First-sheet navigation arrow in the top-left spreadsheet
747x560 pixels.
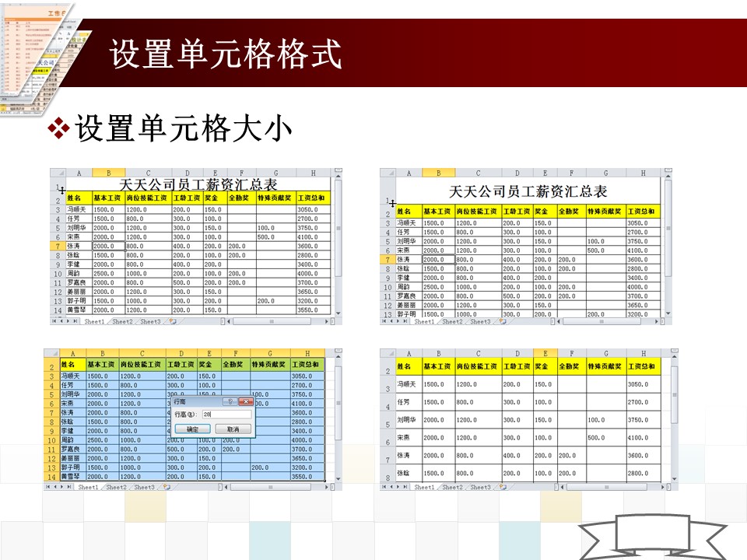[x=54, y=321]
